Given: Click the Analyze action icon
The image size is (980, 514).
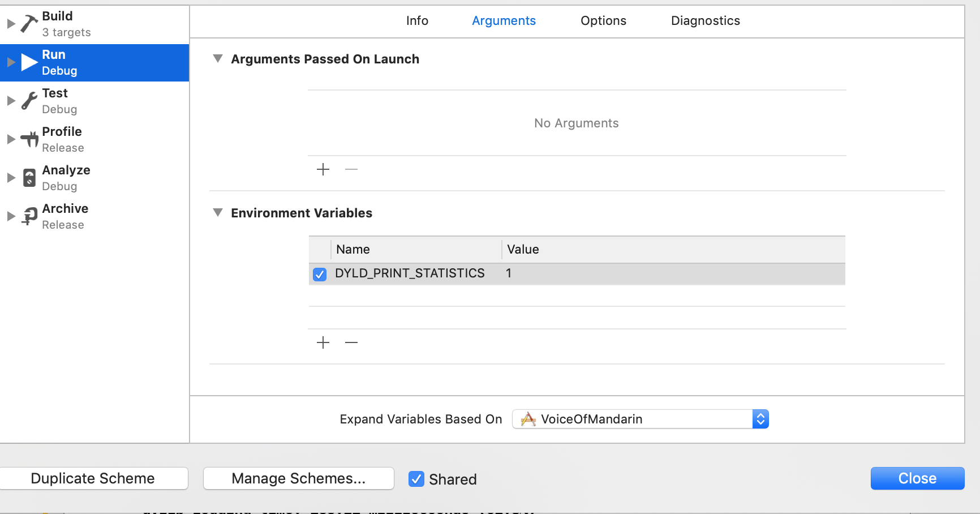Looking at the screenshot, I should tap(29, 178).
